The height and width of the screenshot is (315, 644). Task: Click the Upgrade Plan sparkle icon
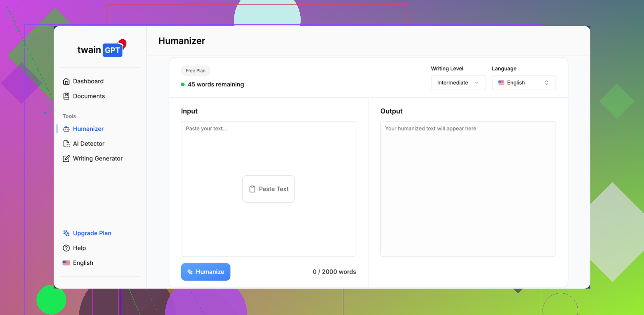pyautogui.click(x=66, y=233)
